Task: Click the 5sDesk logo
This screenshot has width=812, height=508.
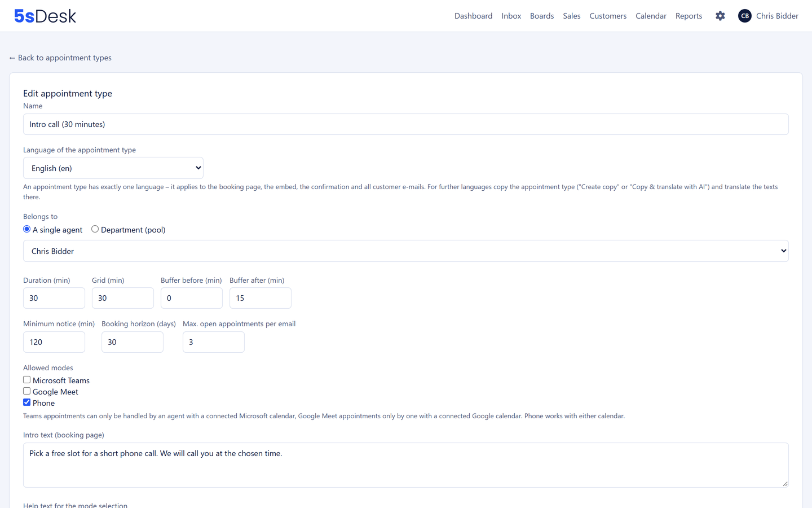Action: point(45,16)
